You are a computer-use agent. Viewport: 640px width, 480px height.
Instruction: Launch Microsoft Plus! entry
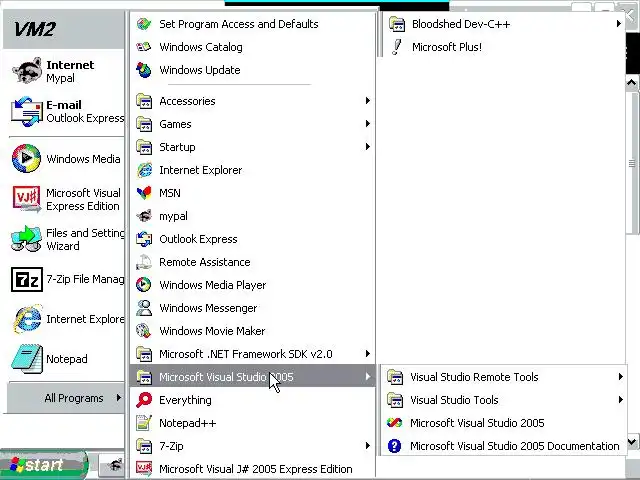[x=504, y=47]
